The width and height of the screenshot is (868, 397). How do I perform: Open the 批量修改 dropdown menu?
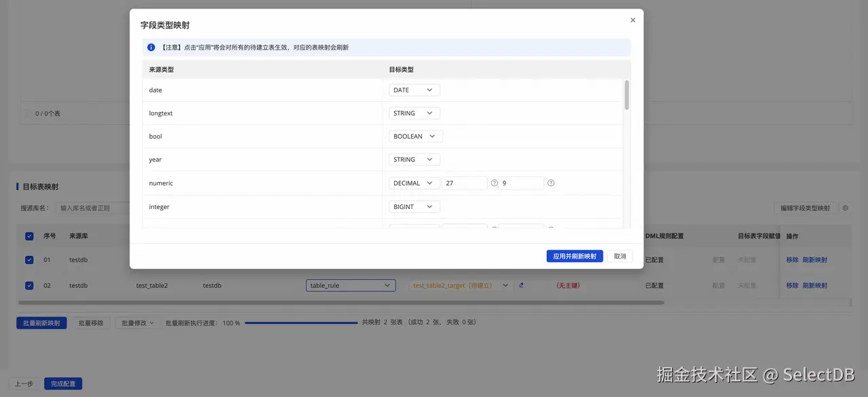(x=137, y=323)
